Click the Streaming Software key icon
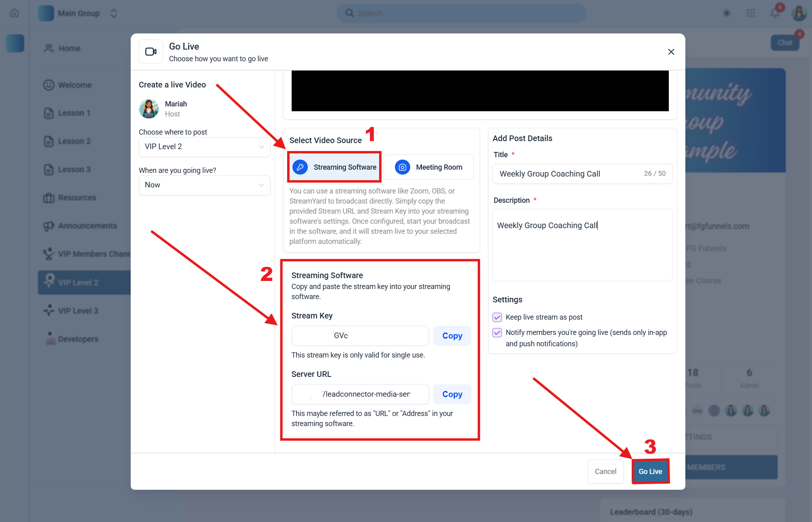 pos(300,167)
